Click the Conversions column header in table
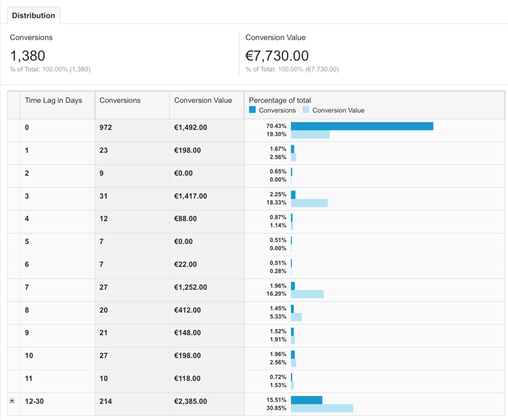 (x=120, y=101)
